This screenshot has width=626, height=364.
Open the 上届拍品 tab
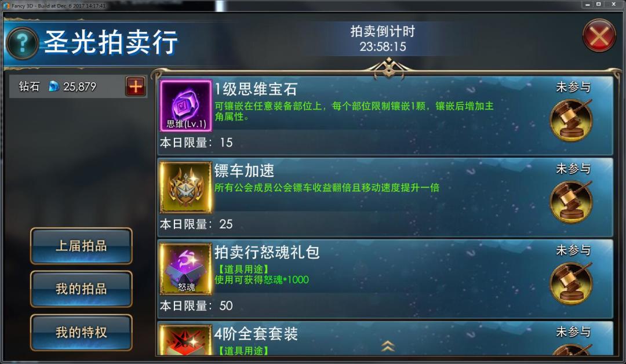[81, 246]
